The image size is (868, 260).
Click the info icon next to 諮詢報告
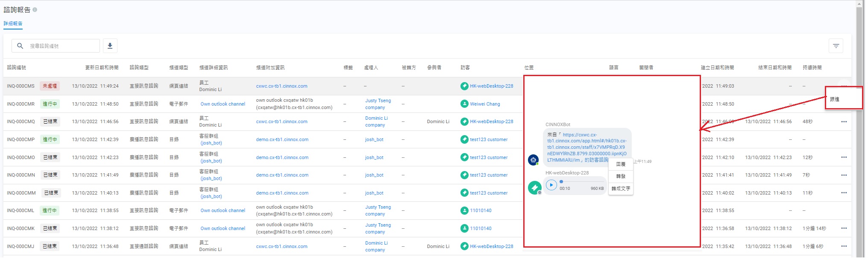[x=35, y=9]
